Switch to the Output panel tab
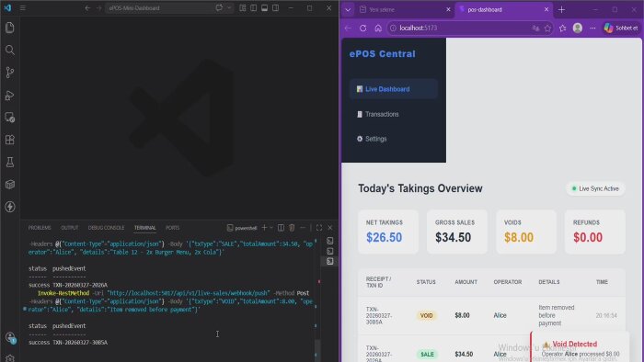644x362 pixels. coord(69,228)
